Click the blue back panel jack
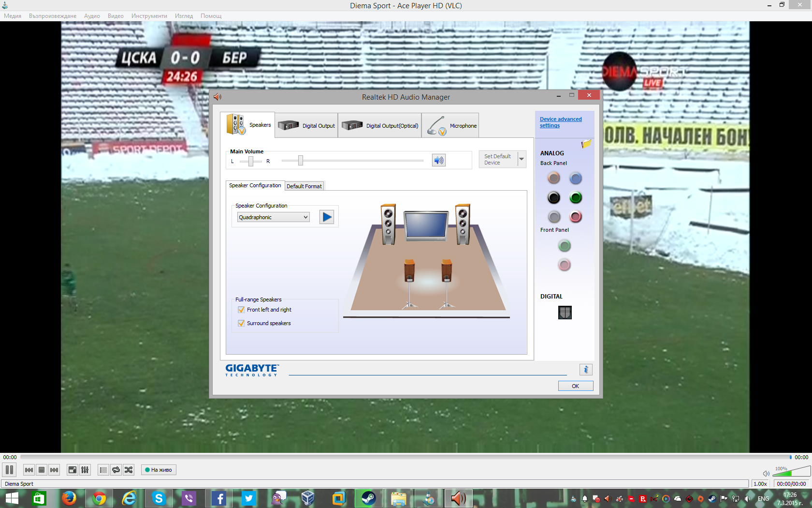The height and width of the screenshot is (508, 812). [576, 179]
